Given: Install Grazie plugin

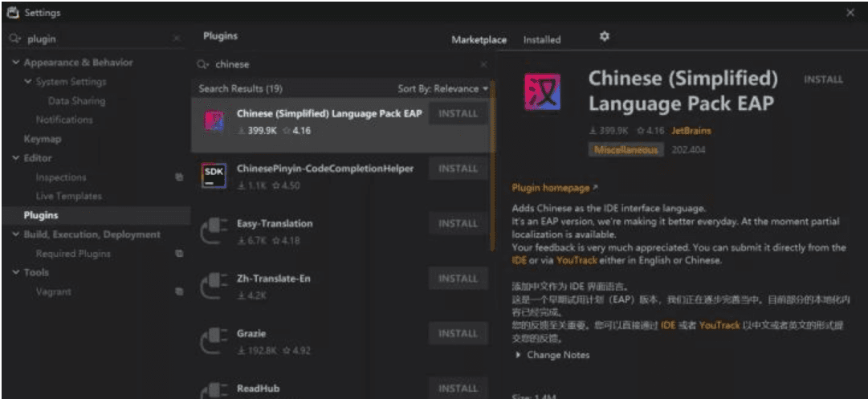Looking at the screenshot, I should tap(458, 333).
